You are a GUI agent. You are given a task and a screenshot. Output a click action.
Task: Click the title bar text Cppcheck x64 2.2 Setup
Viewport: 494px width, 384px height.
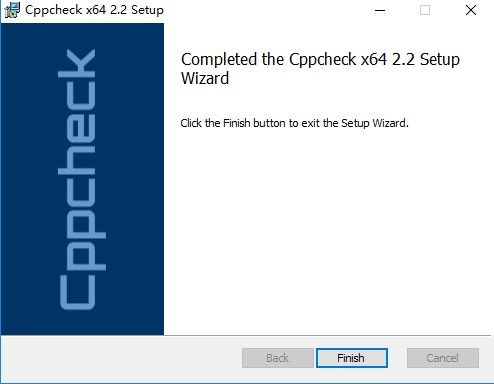(x=94, y=10)
